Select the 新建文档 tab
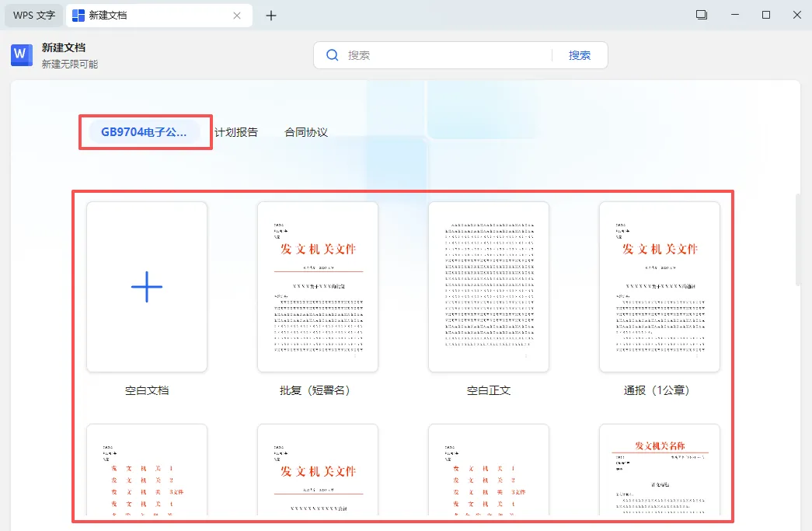 pos(159,16)
